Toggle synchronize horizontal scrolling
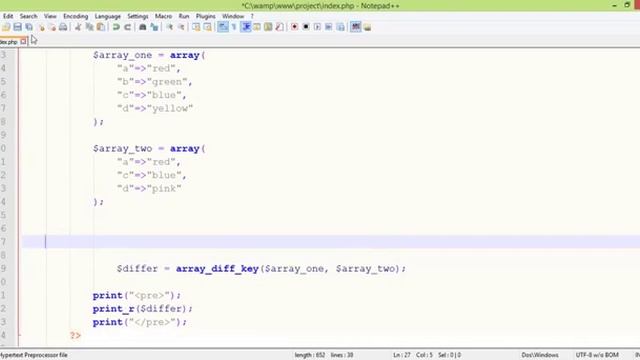Image resolution: width=640 pixels, height=360 pixels. [207, 27]
